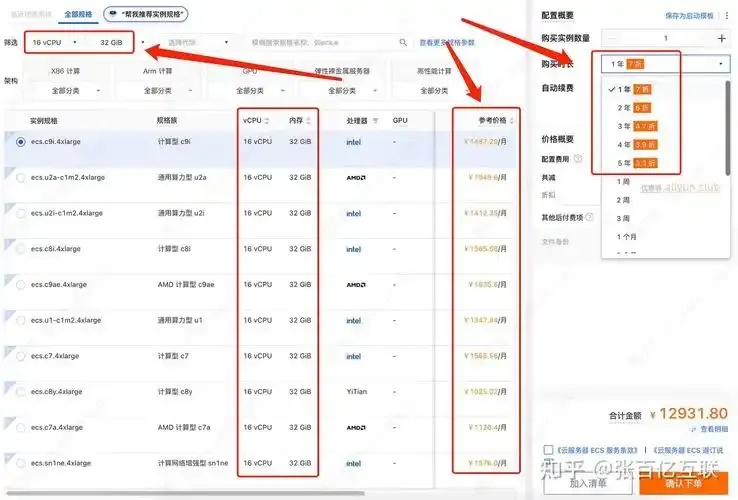Screen dimensions: 738x500
Task: Click the 保存为启动模板 link
Action: pyautogui.click(x=689, y=16)
